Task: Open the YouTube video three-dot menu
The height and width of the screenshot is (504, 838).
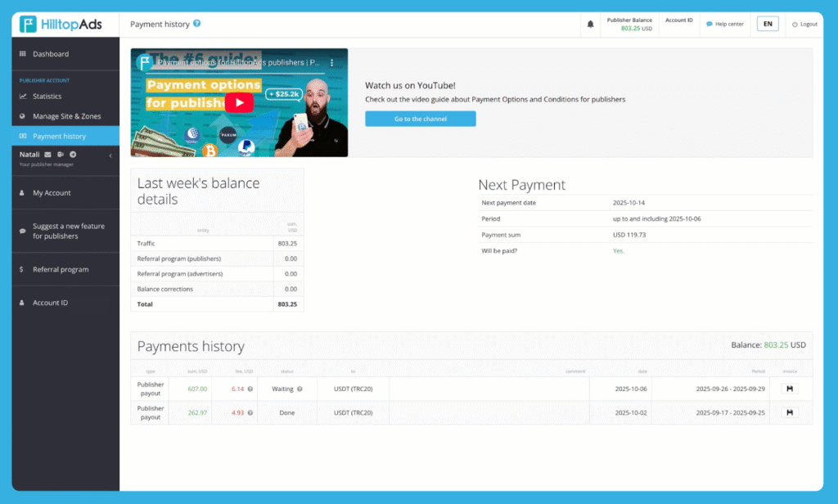Action: tap(332, 62)
